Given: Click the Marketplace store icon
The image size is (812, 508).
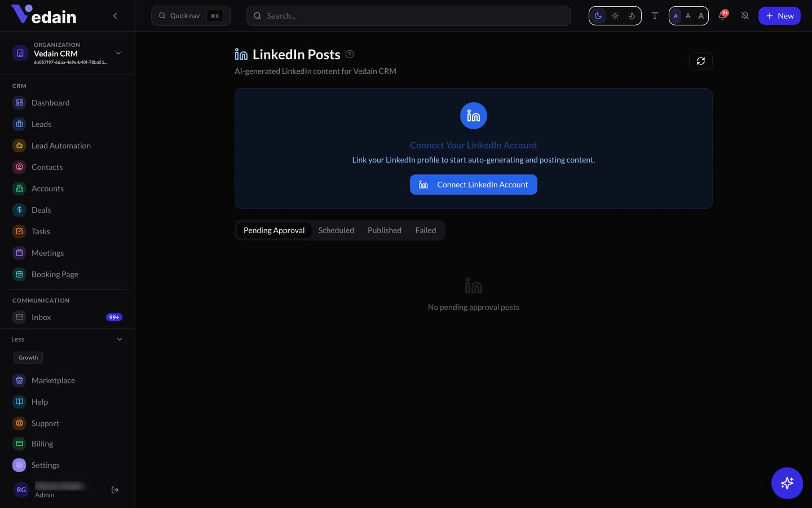Looking at the screenshot, I should coord(19,380).
